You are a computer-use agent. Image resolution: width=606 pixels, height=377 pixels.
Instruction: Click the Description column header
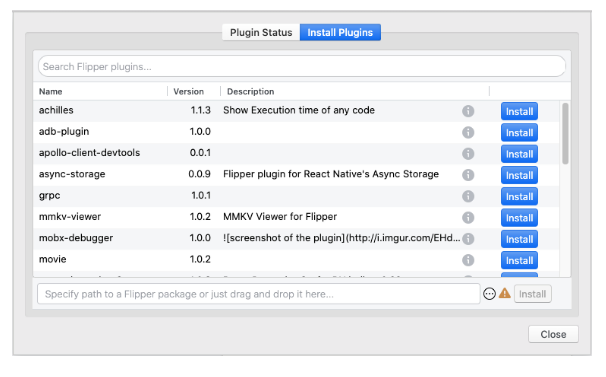[250, 92]
